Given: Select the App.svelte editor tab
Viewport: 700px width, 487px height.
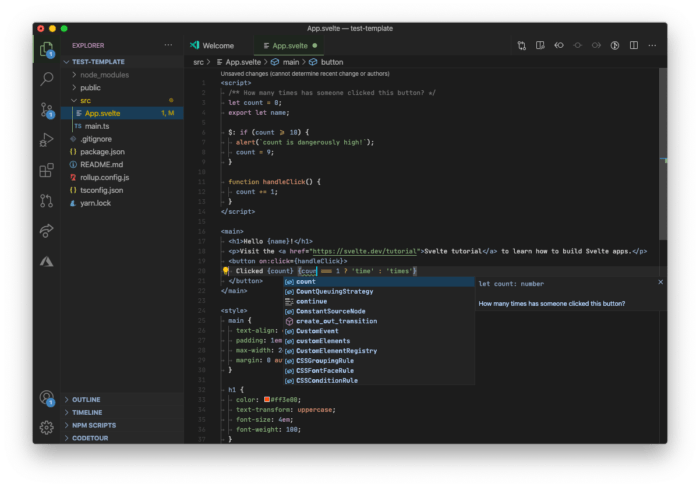Looking at the screenshot, I should click(x=288, y=45).
